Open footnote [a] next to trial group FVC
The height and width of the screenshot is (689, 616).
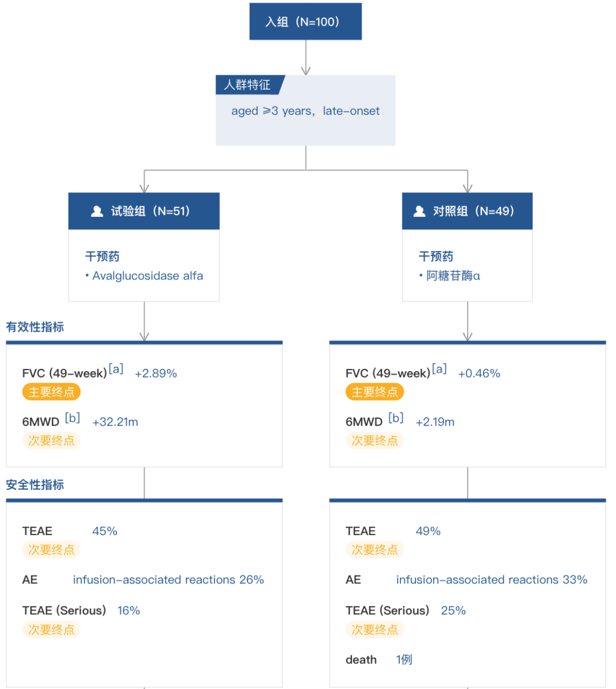[116, 369]
